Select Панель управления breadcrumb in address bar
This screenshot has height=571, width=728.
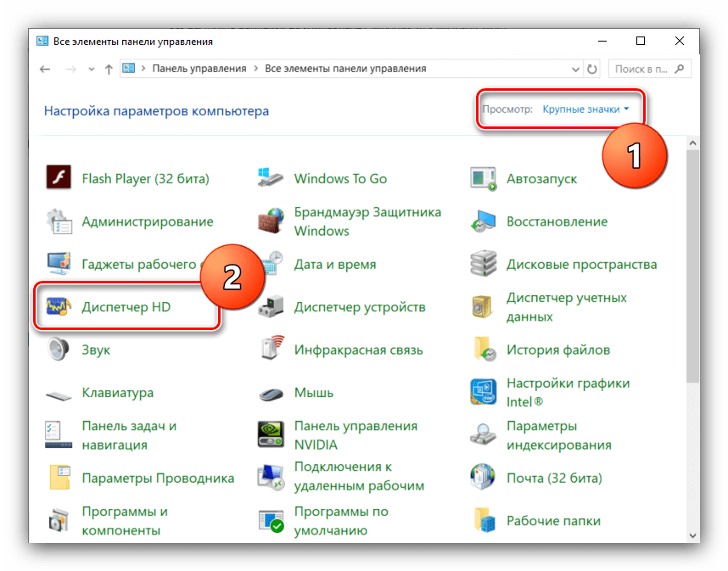(x=199, y=69)
